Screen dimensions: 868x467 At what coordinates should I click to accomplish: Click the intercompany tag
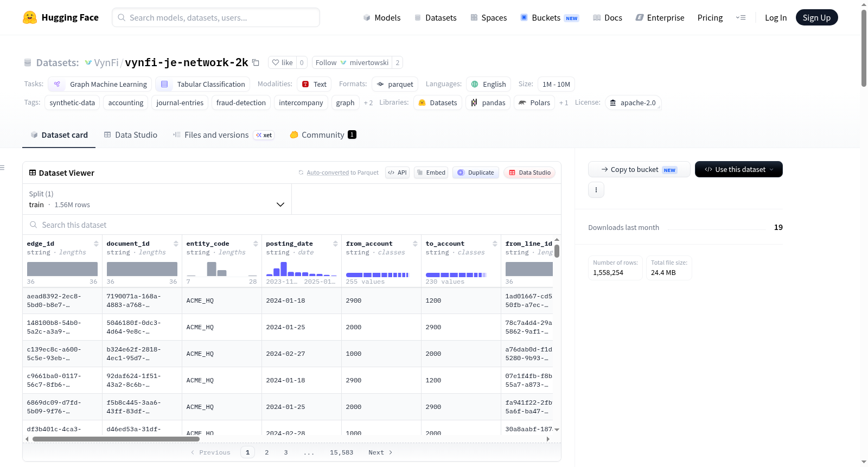point(301,103)
